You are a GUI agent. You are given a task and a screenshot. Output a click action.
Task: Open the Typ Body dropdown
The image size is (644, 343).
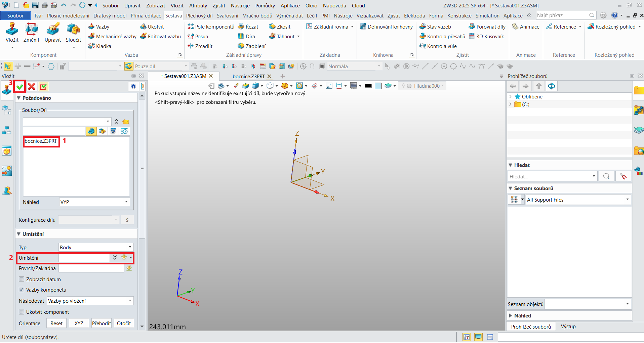pyautogui.click(x=96, y=247)
